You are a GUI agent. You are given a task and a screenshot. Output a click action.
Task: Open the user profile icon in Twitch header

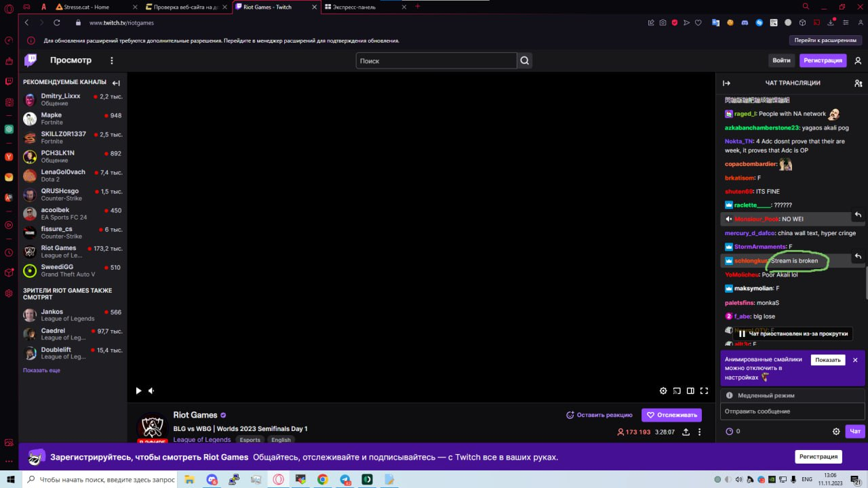[x=858, y=60]
